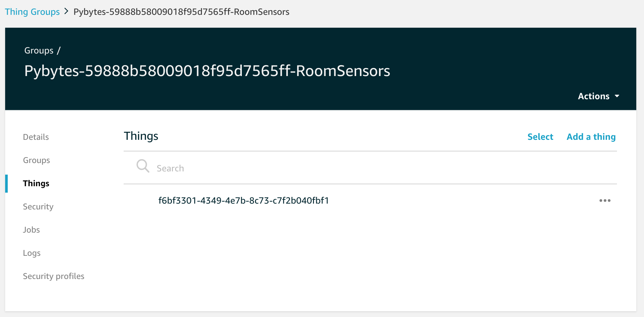Click the breadcrumb chevron separator
This screenshot has height=317, width=644.
click(x=66, y=12)
